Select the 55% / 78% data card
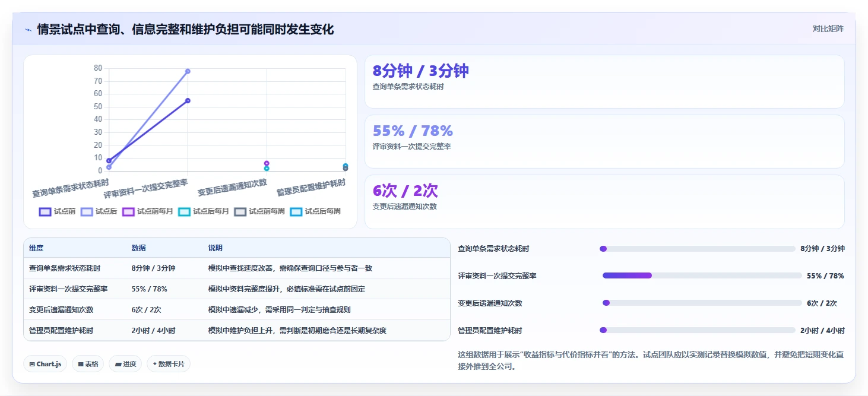This screenshot has width=868, height=396. [x=604, y=141]
